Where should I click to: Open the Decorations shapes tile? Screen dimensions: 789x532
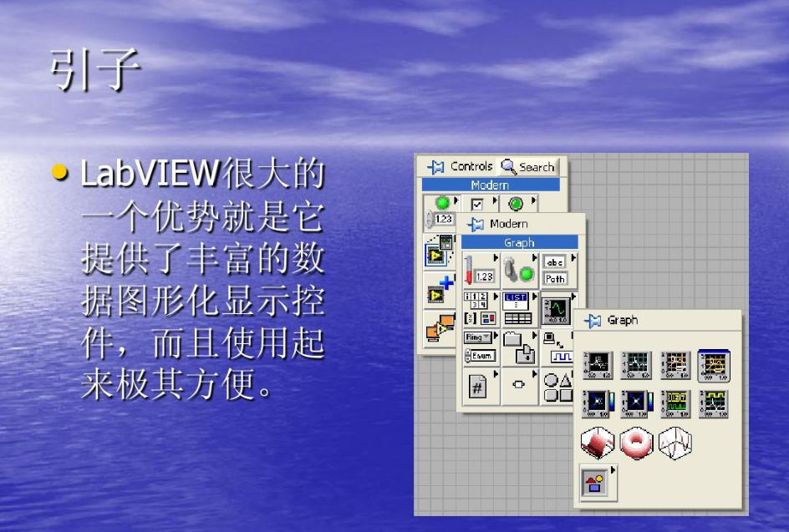pyautogui.click(x=557, y=386)
